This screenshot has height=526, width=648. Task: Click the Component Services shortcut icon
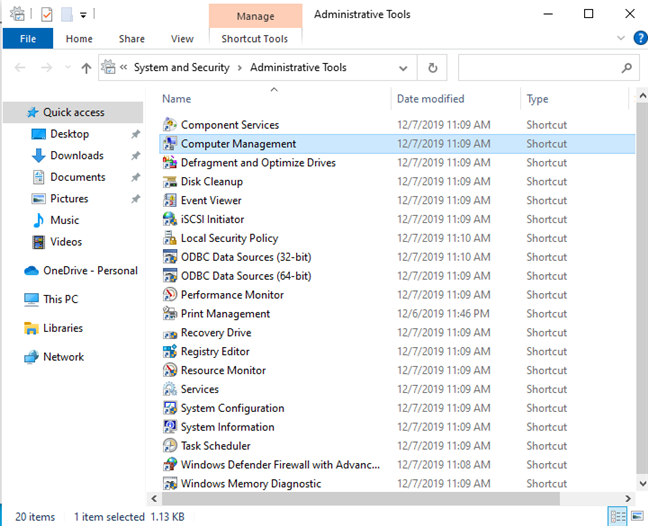(169, 124)
